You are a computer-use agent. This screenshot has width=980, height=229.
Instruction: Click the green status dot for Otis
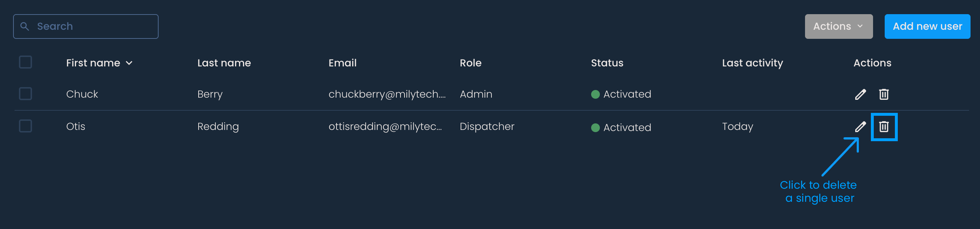click(x=595, y=128)
